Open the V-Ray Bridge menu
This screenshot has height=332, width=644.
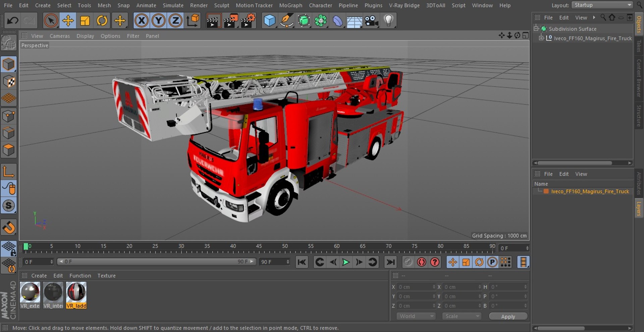(404, 5)
